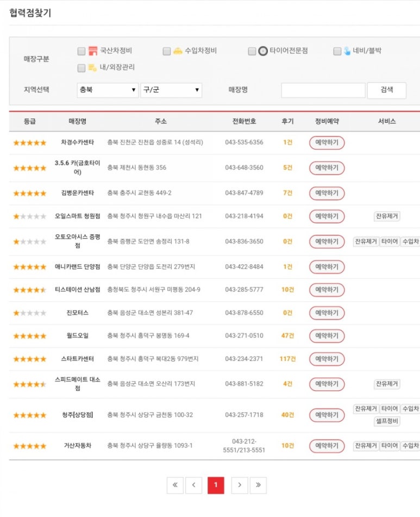Click the 잔유제거 tag for 오일스마트 청원점
420x517 pixels.
pos(387,216)
